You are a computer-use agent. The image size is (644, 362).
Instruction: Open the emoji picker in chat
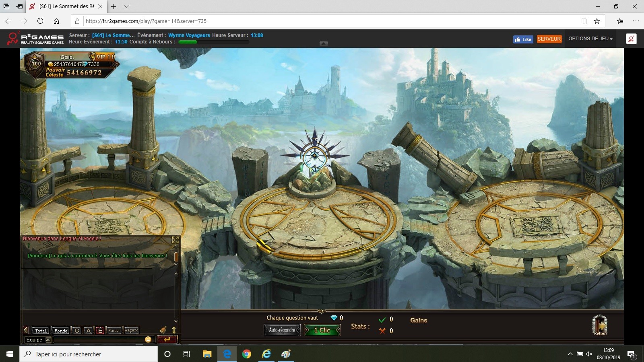148,339
